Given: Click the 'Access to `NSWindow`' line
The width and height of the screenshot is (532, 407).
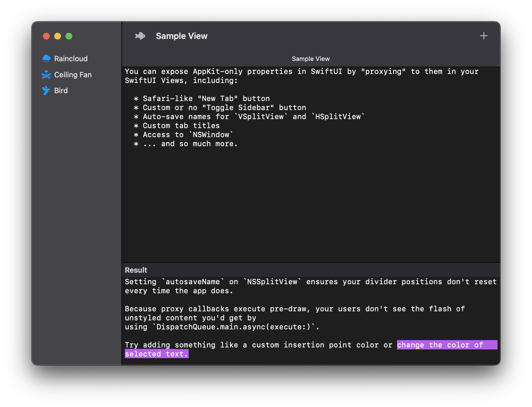Looking at the screenshot, I should (x=184, y=135).
